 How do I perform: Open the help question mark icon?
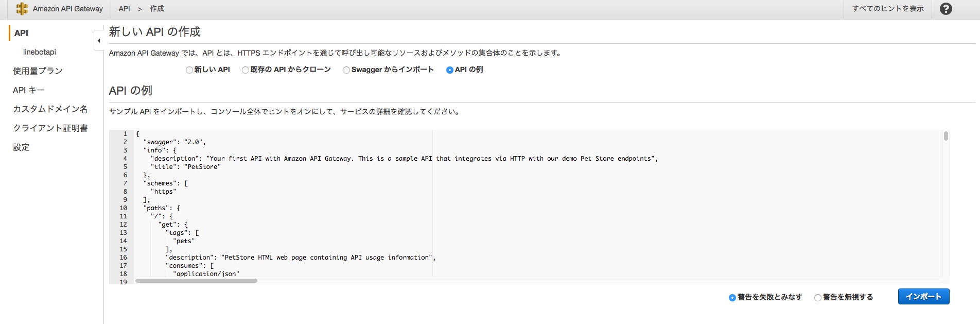tap(946, 9)
